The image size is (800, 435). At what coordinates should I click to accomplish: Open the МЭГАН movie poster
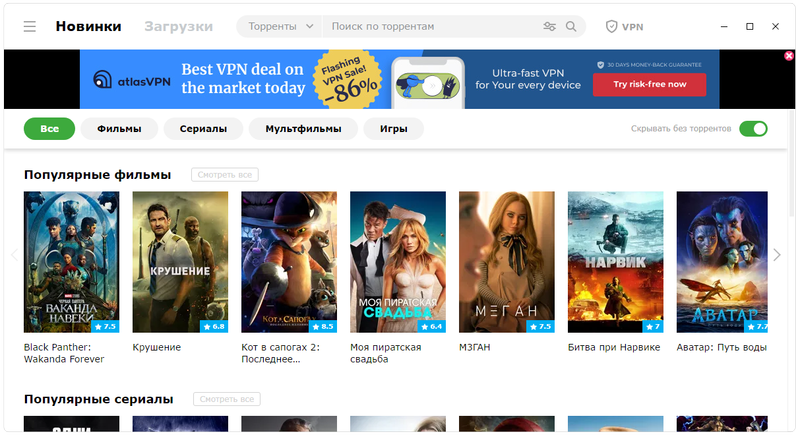click(x=507, y=262)
